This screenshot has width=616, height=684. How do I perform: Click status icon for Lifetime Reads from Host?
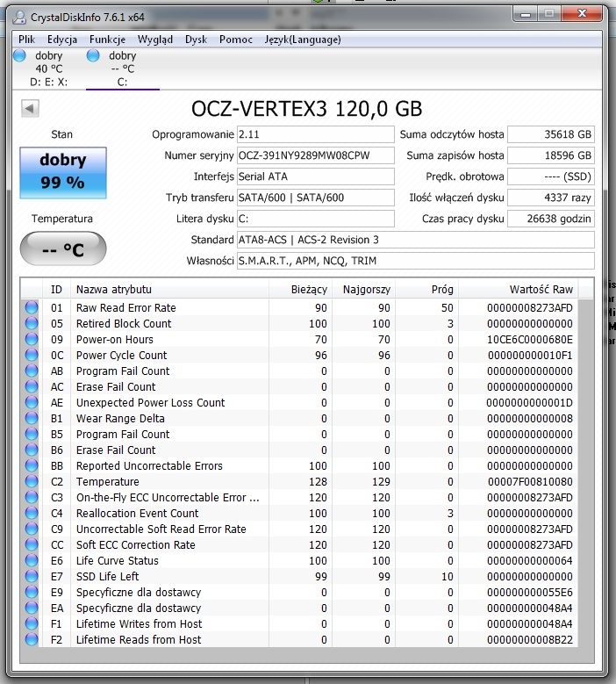32,639
